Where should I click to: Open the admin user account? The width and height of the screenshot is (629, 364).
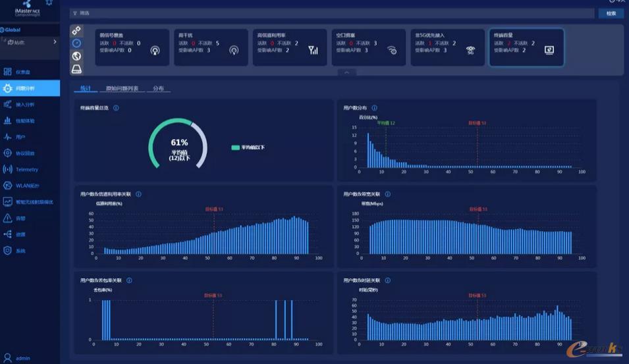pos(22,358)
